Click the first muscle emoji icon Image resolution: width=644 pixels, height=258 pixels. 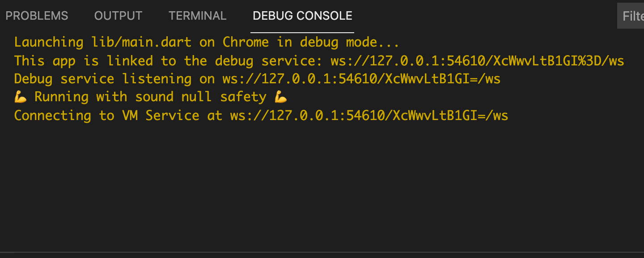coord(20,97)
